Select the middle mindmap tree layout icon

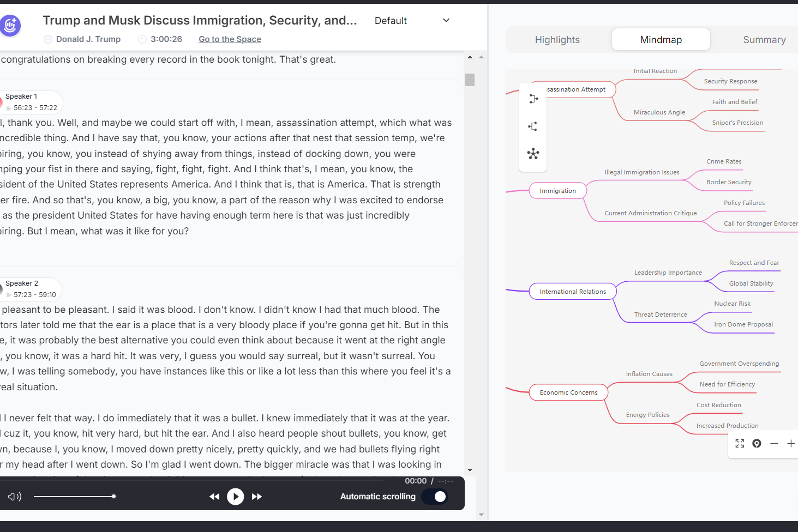click(533, 126)
